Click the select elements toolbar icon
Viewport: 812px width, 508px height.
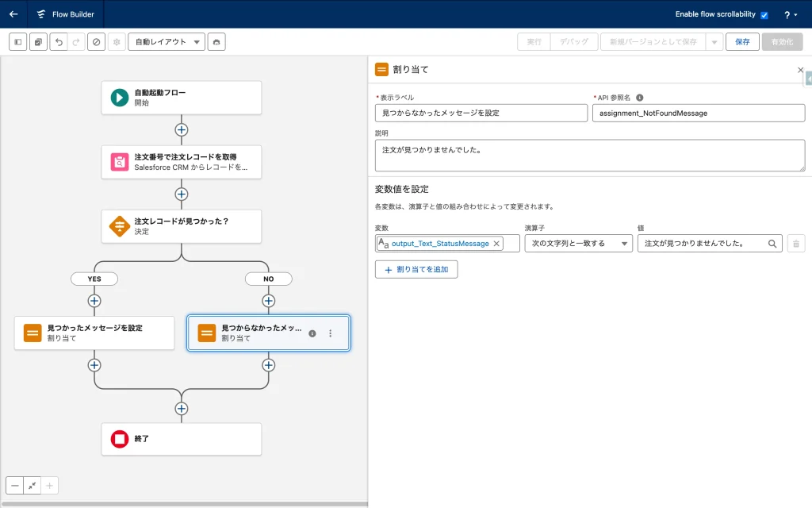pyautogui.click(x=38, y=42)
